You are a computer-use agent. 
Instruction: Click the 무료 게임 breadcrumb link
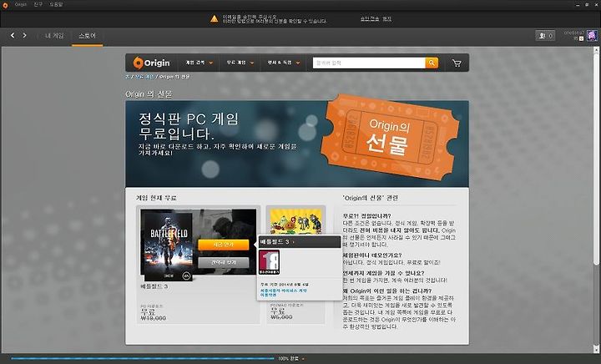[x=144, y=77]
